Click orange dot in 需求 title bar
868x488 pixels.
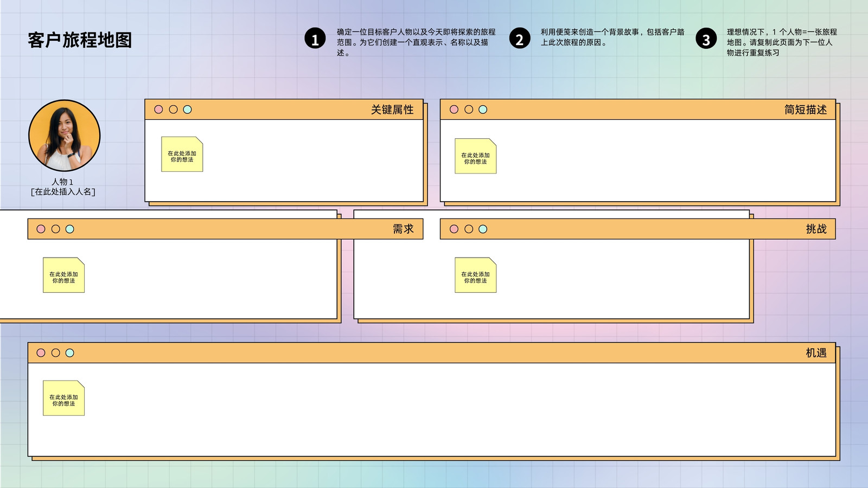(x=55, y=229)
